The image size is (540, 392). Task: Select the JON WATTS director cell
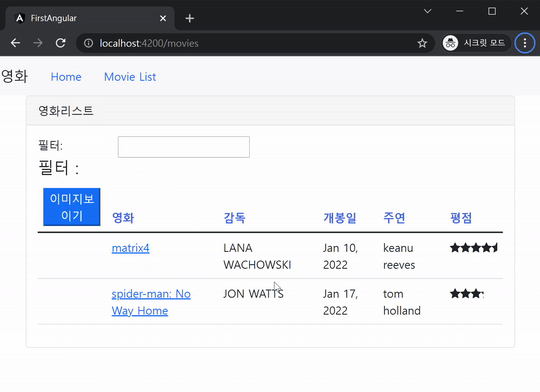(x=253, y=294)
